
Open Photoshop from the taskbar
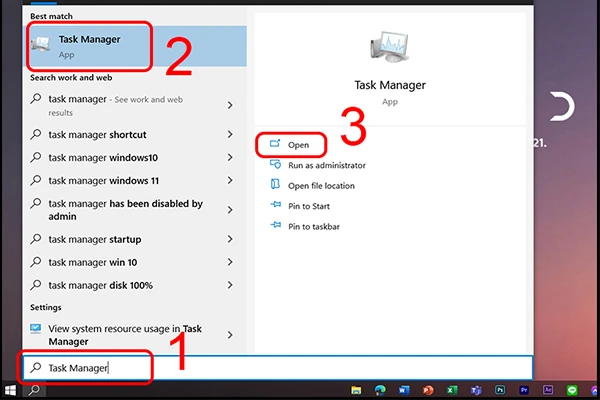(x=500, y=390)
